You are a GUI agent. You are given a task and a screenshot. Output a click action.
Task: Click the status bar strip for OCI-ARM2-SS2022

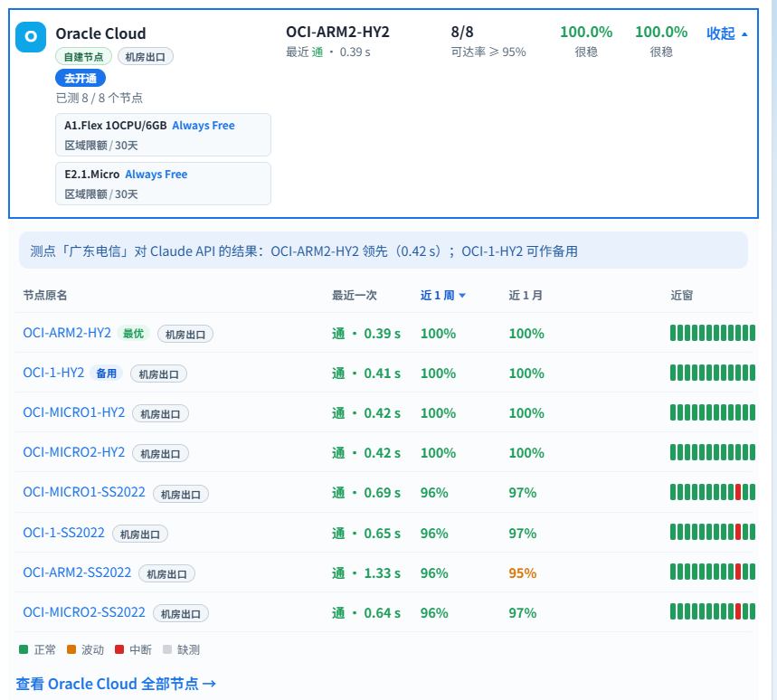[x=713, y=572]
